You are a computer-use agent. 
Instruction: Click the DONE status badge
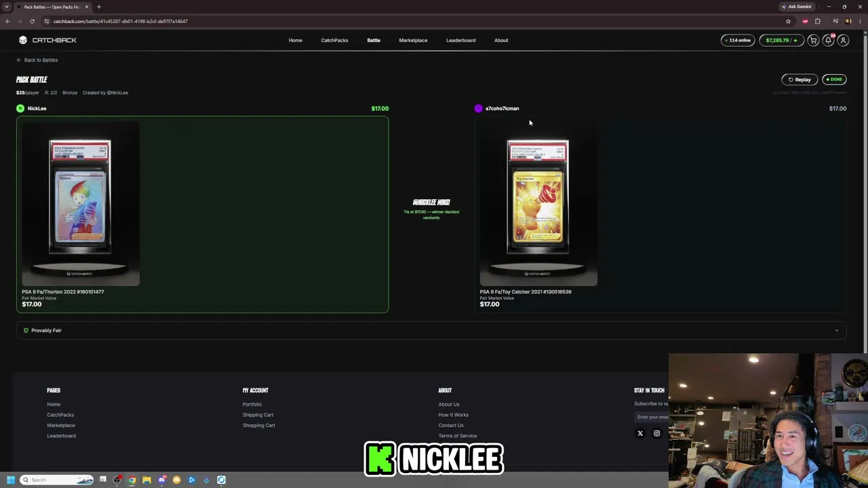coord(834,79)
